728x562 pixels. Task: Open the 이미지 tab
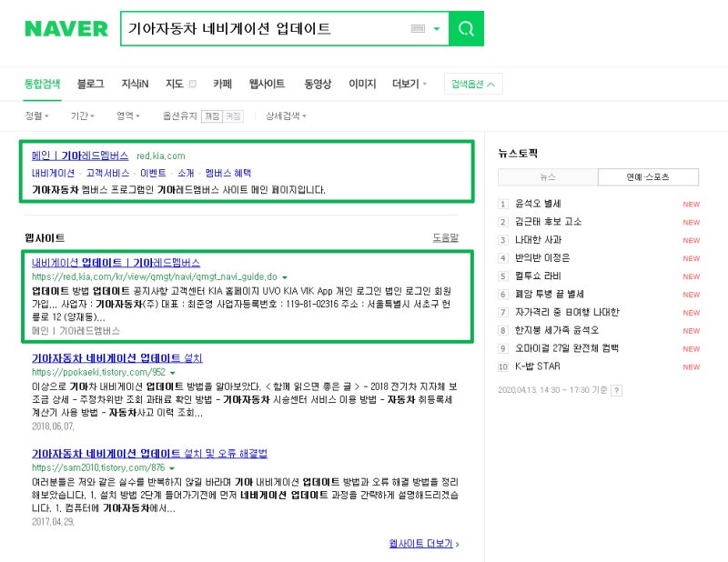coord(362,84)
